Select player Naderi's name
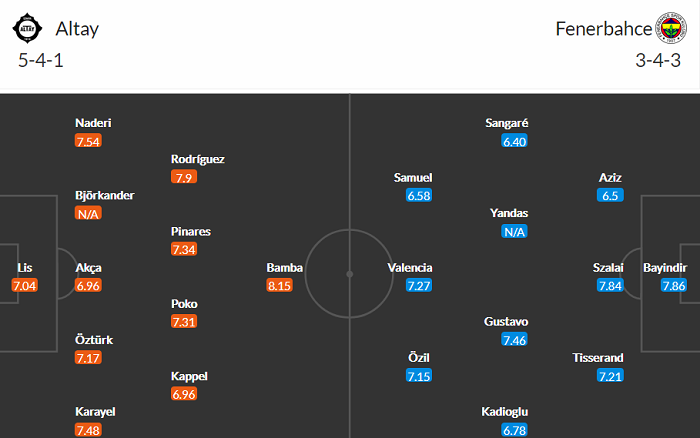 coord(93,123)
